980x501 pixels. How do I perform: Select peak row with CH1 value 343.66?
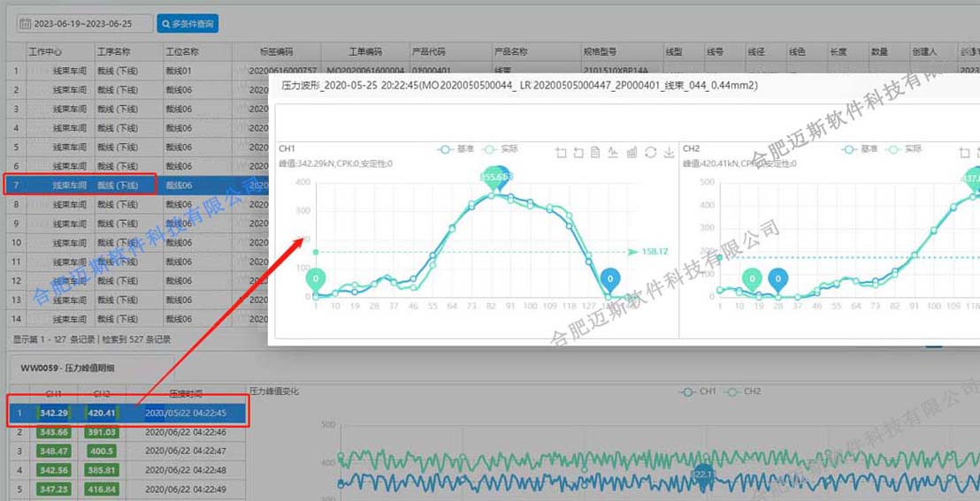coord(54,432)
